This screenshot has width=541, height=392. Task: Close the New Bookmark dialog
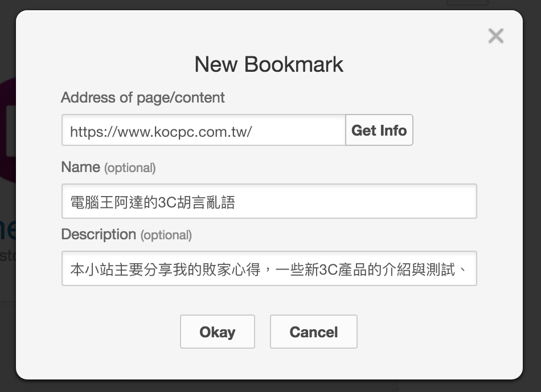click(496, 36)
